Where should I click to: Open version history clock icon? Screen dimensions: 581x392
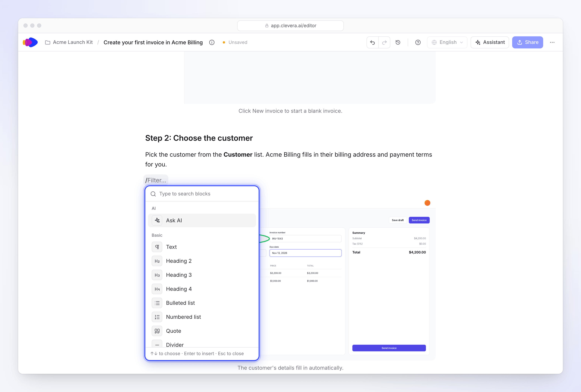398,42
